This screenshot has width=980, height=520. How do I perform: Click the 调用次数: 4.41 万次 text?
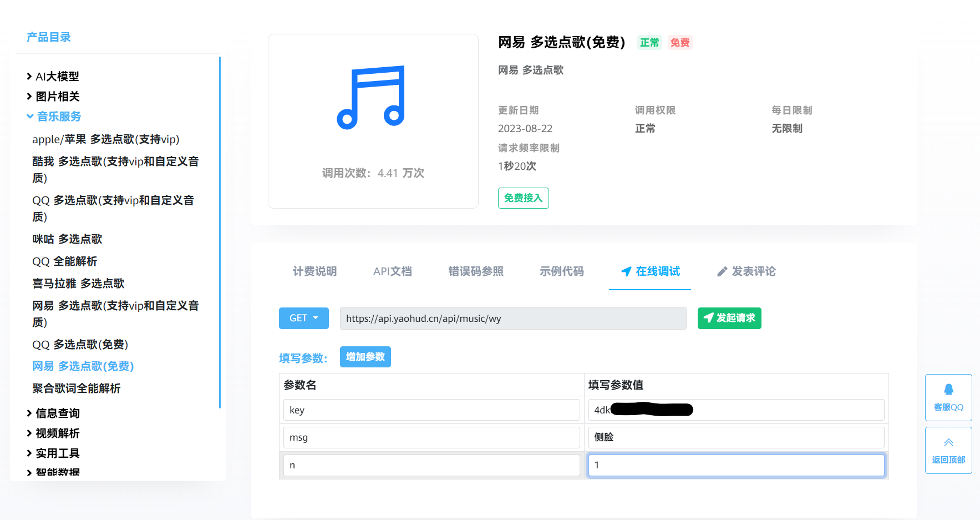point(373,173)
